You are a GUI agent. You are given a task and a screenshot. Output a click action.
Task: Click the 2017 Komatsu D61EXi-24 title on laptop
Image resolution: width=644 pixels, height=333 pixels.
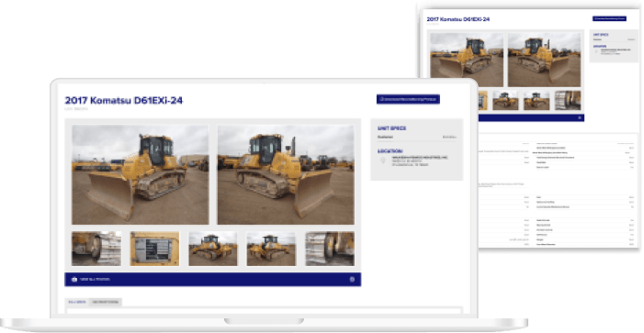(x=124, y=101)
